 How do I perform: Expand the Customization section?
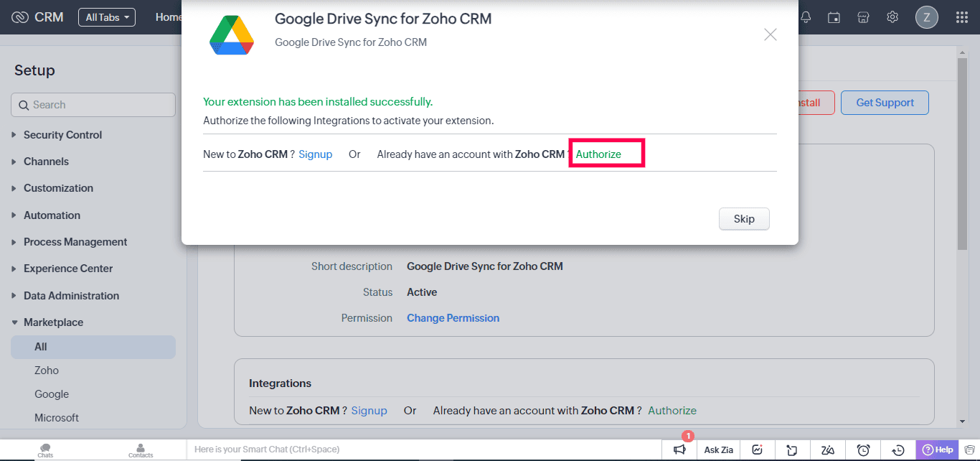pyautogui.click(x=52, y=188)
